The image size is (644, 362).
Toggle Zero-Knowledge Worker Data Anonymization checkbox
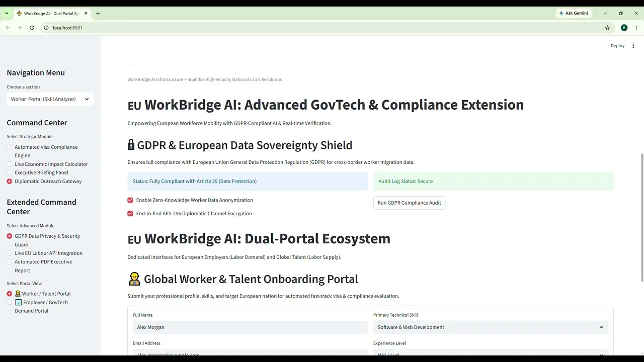pos(130,200)
